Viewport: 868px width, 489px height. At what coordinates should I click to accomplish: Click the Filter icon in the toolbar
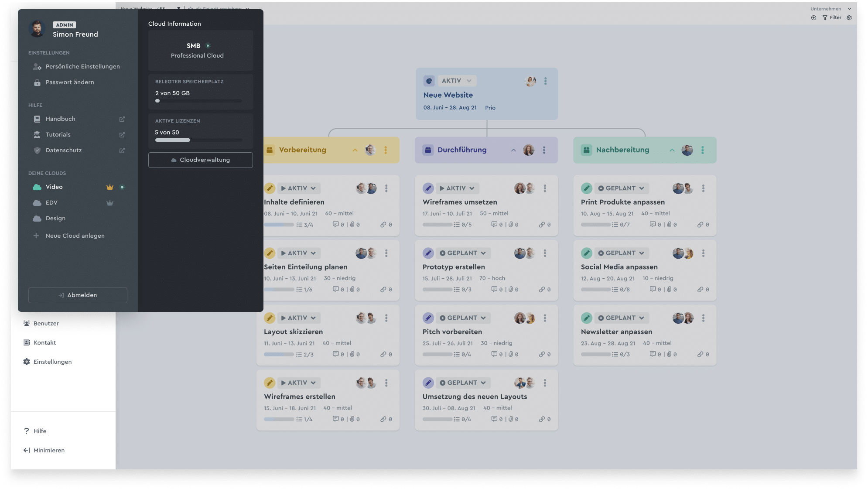(x=825, y=18)
